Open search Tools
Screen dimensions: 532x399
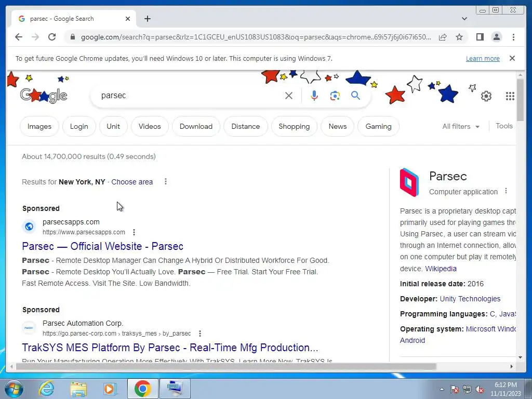pyautogui.click(x=504, y=126)
